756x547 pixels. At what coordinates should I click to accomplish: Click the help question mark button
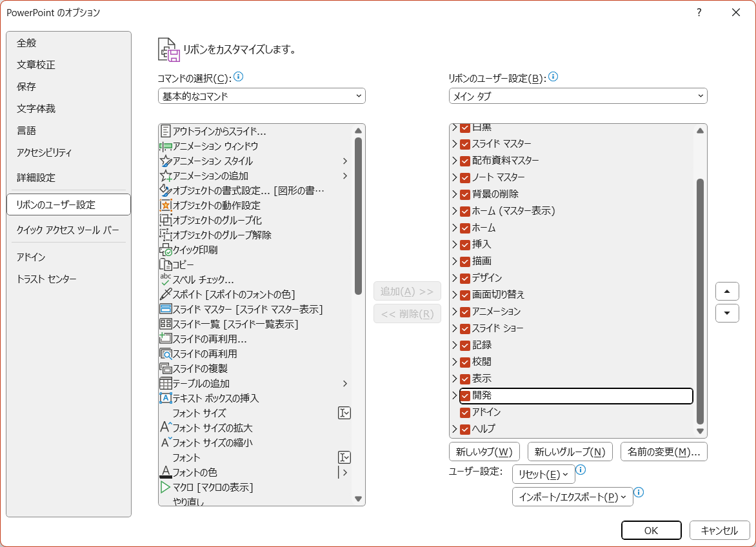pyautogui.click(x=699, y=12)
